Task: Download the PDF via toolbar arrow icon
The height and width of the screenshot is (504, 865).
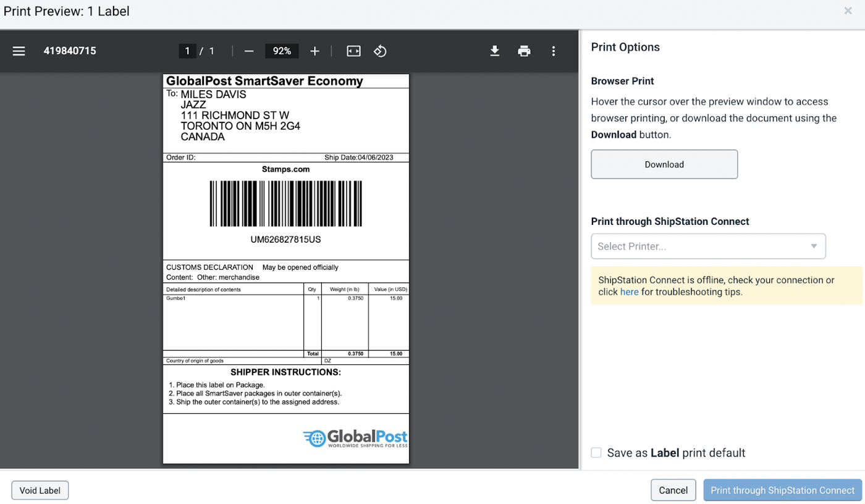Action: tap(494, 51)
